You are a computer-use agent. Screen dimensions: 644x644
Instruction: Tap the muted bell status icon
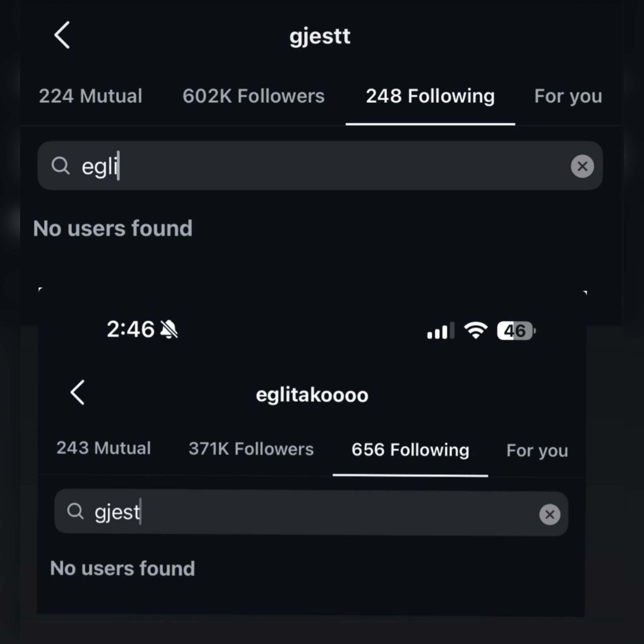coord(169,330)
